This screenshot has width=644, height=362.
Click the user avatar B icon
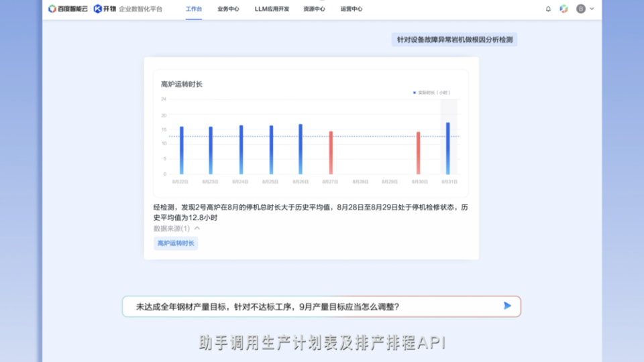coord(581,9)
